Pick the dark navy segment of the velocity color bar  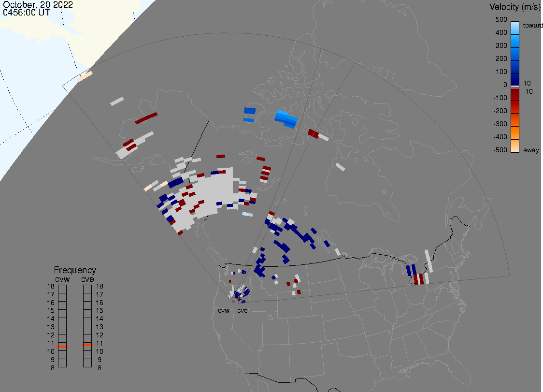coord(515,79)
